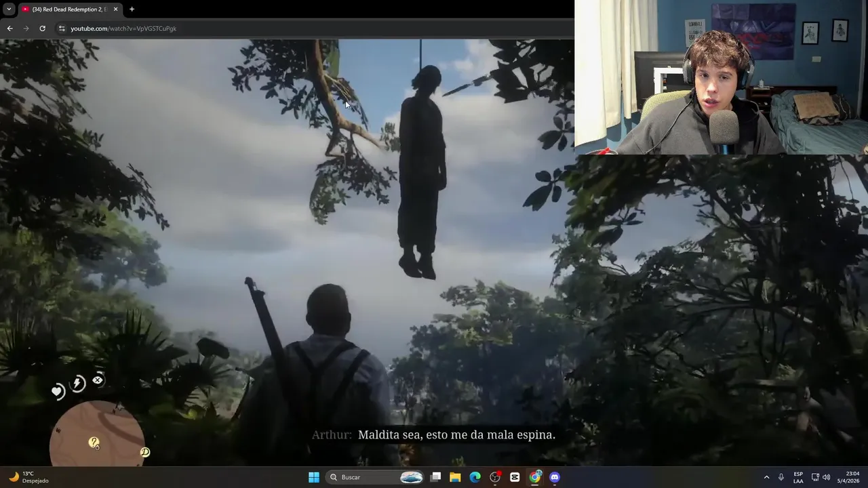868x488 pixels.
Task: Open the weather widget showing 13°C
Action: pos(28,477)
